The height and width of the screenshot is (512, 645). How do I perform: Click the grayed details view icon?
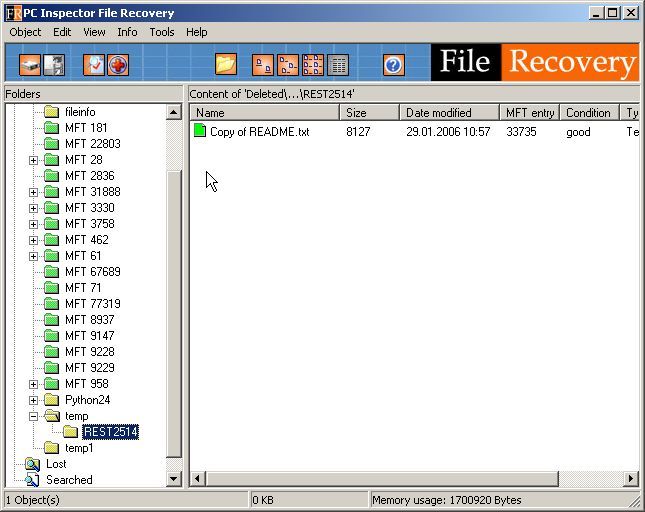click(338, 65)
